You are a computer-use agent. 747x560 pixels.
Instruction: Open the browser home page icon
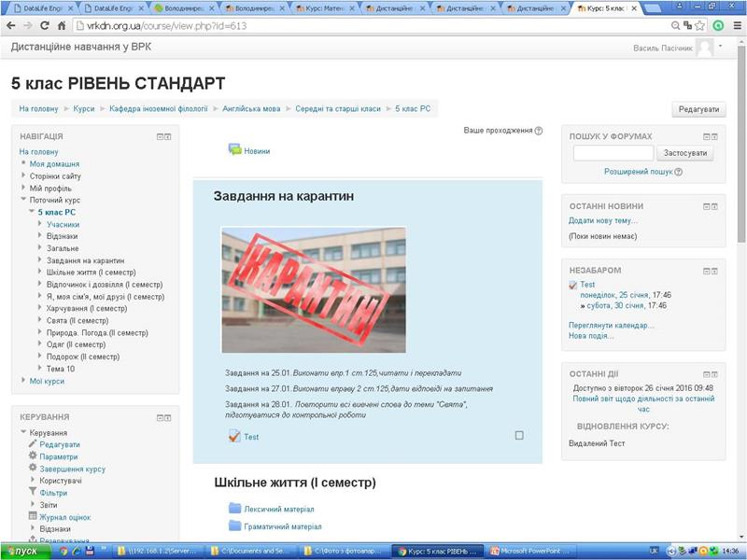pos(62,26)
